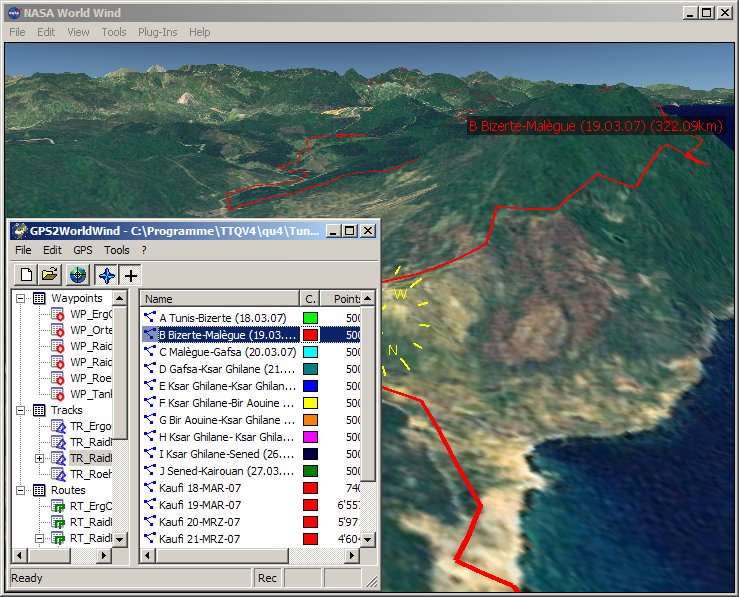Click the waypoint icon beside WP_Tank
This screenshot has height=597, width=739.
click(x=57, y=394)
